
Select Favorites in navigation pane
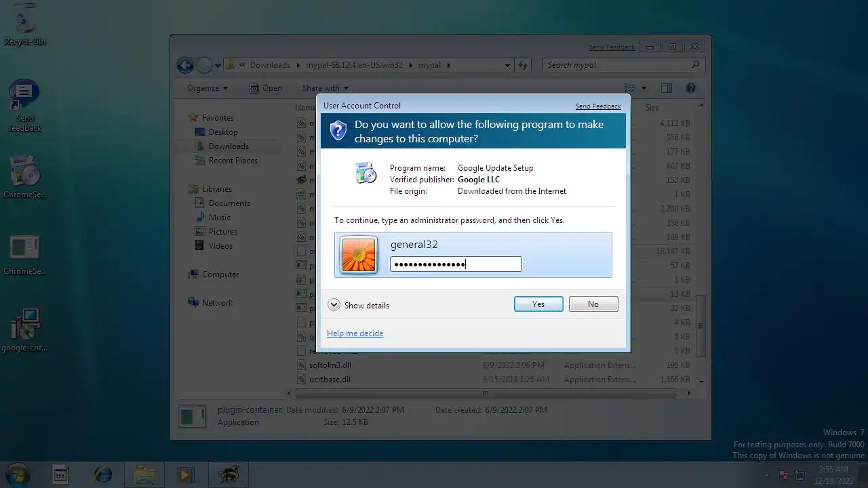217,118
